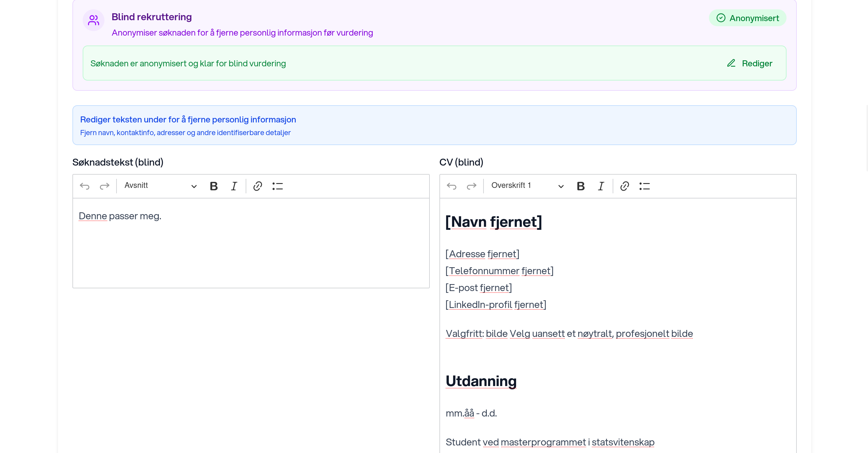
Task: Click the Anonymisert status badge
Action: pyautogui.click(x=747, y=18)
